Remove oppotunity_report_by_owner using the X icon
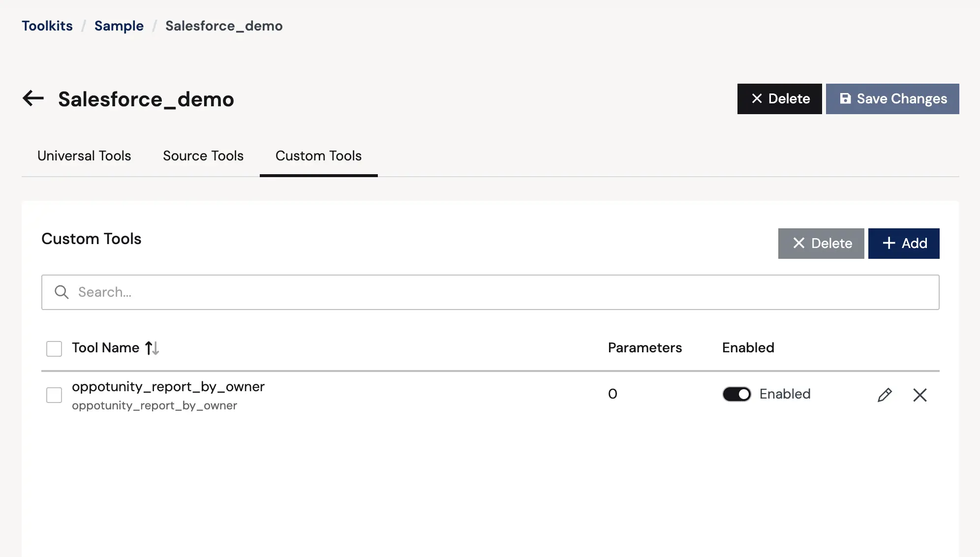Image resolution: width=980 pixels, height=557 pixels. click(x=920, y=395)
